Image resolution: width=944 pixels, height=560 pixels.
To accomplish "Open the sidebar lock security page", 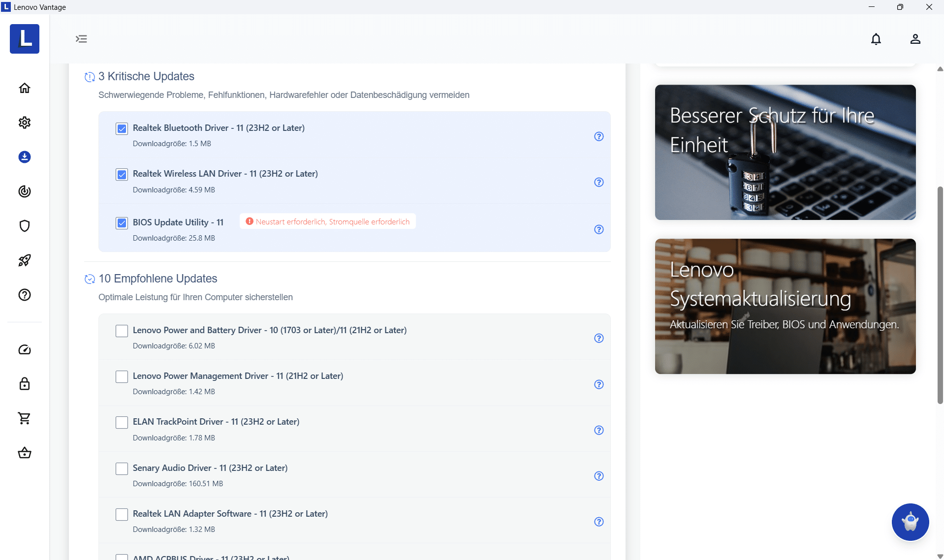I will coord(25,384).
